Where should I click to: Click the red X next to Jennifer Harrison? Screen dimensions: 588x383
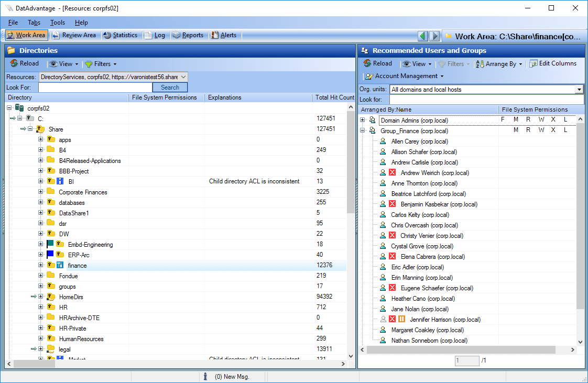coord(392,320)
